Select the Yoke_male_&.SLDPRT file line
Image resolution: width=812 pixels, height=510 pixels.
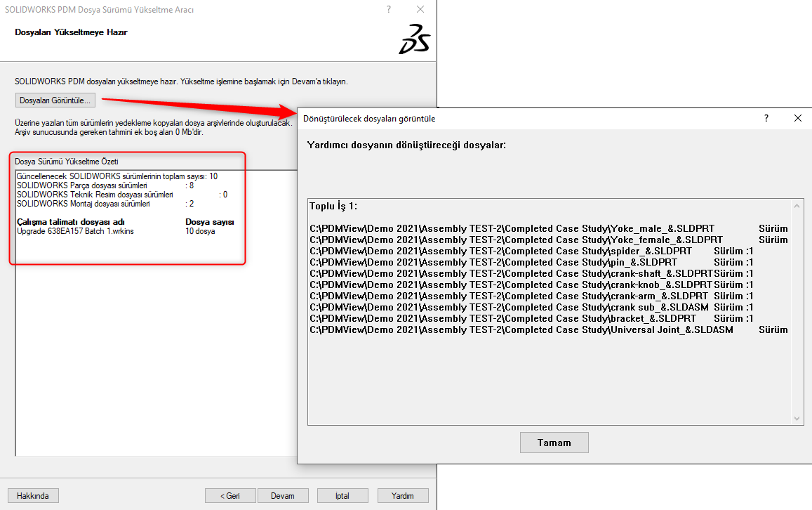click(x=549, y=228)
